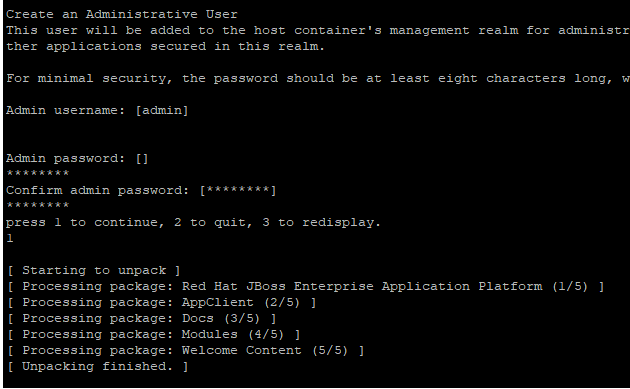630x389 pixels.
Task: Click the 'Unpacking finished.' status line
Action: coord(98,366)
